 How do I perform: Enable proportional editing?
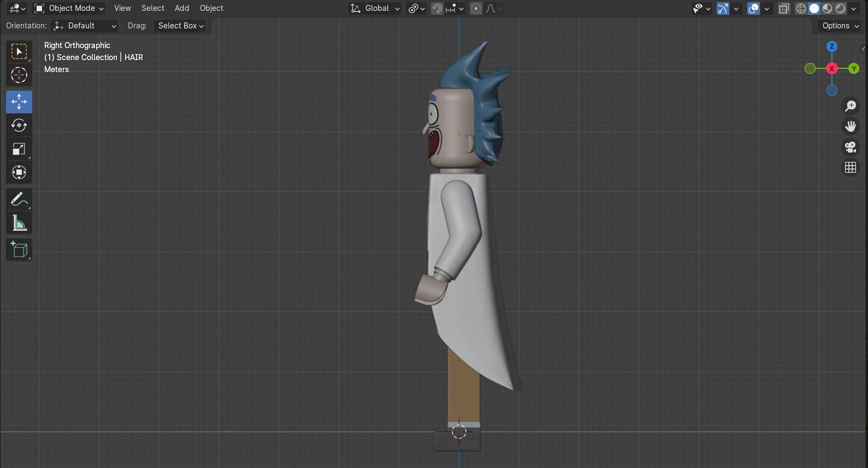pyautogui.click(x=476, y=8)
